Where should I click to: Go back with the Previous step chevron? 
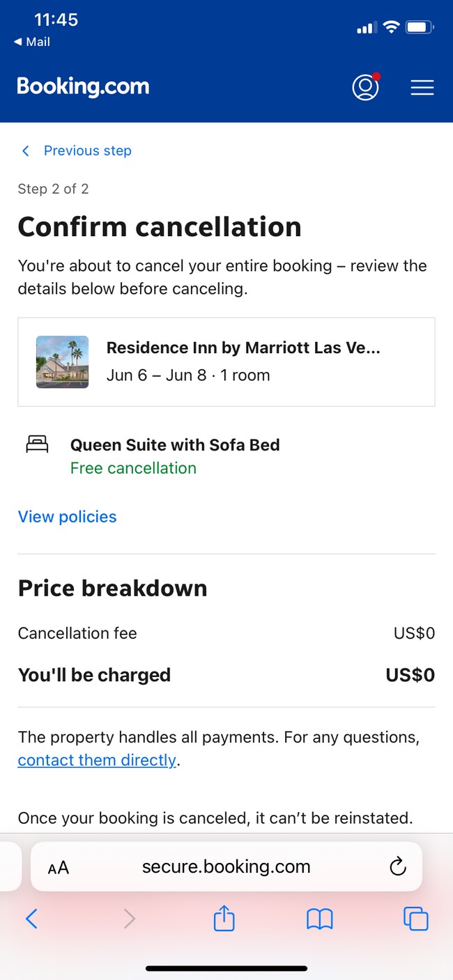[x=26, y=151]
